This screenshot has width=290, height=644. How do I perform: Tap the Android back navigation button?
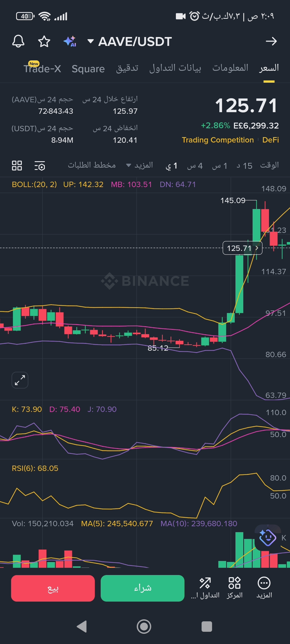point(82,627)
